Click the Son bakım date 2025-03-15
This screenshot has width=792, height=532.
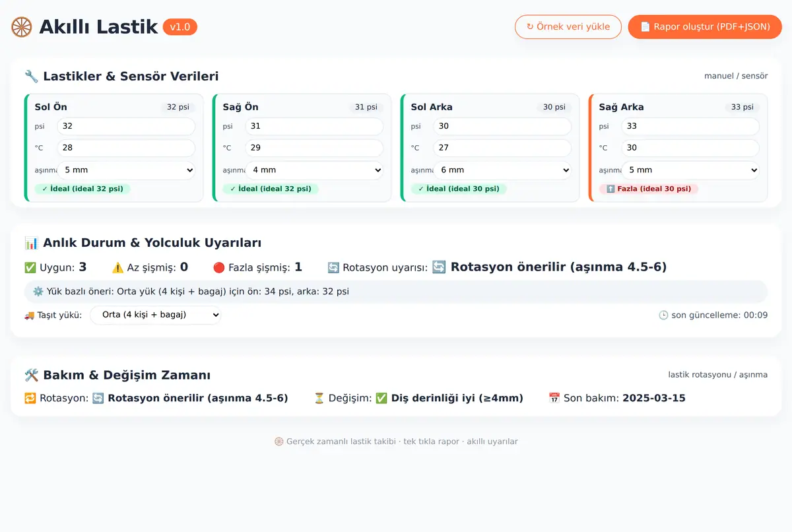[654, 398]
